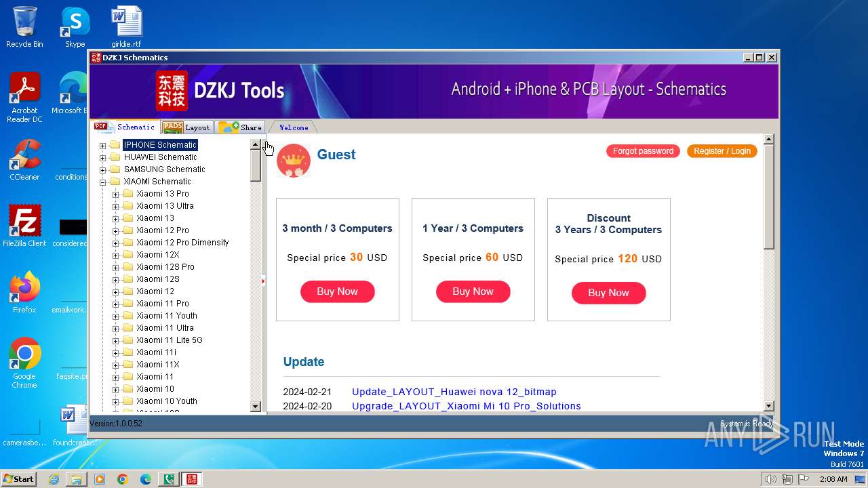Click the taskbar clock showing 2:08 AM
This screenshot has width=868, height=488.
(833, 479)
